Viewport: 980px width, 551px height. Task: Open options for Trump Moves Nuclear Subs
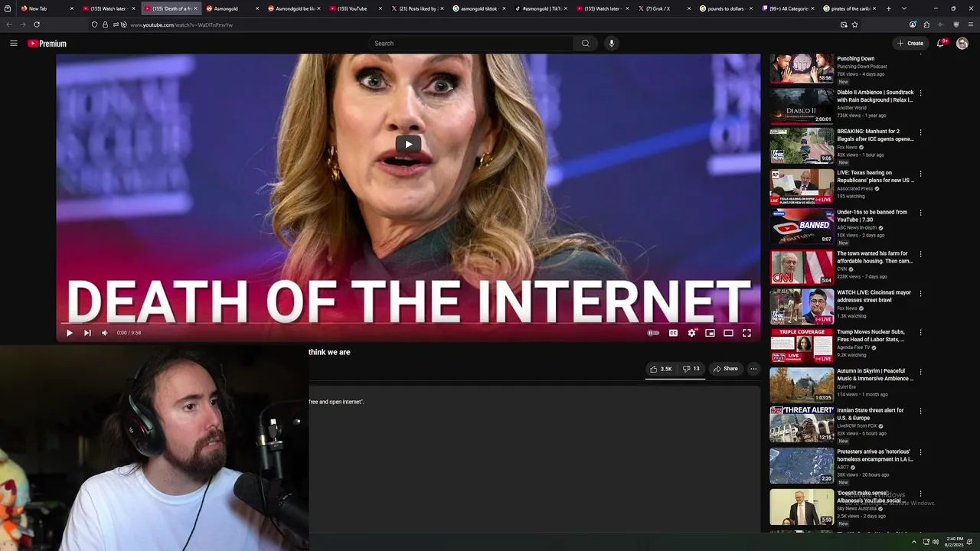(x=920, y=333)
